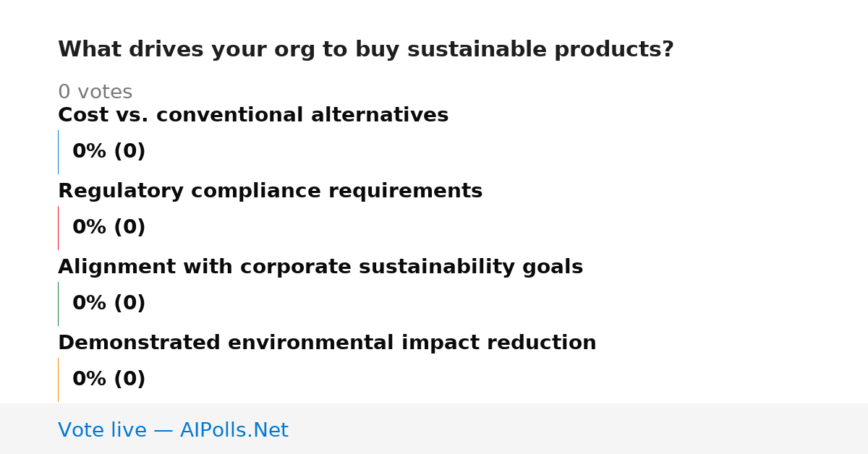This screenshot has height=454, width=868.
Task: Click the gray footer banner area
Action: click(434, 429)
